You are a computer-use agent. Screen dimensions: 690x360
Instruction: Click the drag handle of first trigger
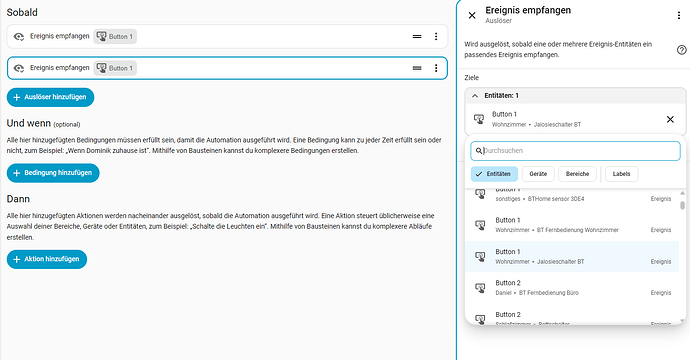[417, 37]
